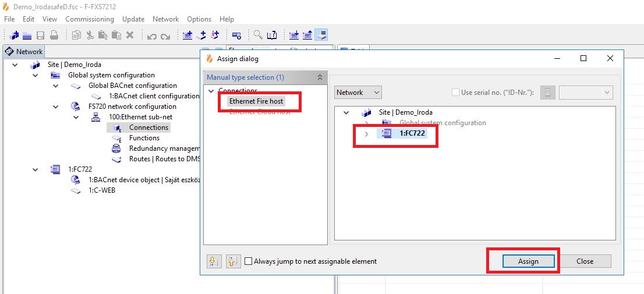Click the Open folder toolbar icon
The image size is (644, 294).
pyautogui.click(x=27, y=36)
